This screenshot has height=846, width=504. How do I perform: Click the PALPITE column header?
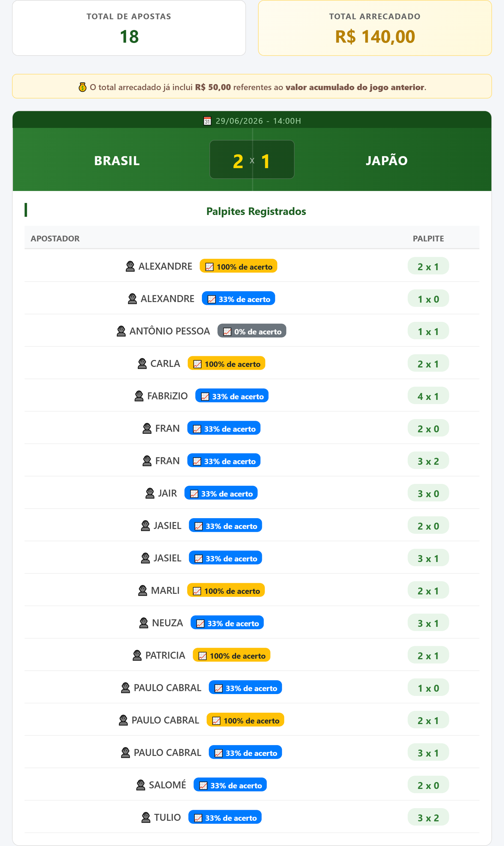click(428, 239)
